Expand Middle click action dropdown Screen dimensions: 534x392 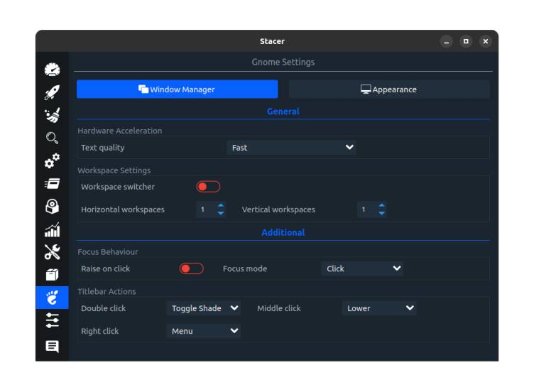click(x=379, y=308)
